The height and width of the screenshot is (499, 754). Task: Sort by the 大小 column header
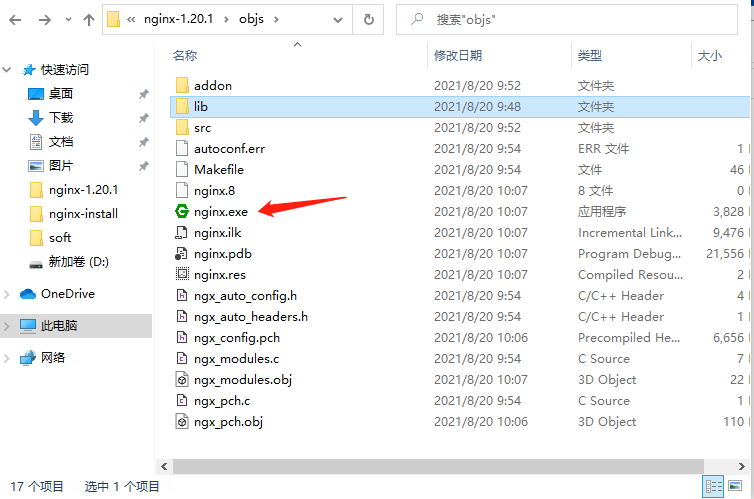point(710,56)
